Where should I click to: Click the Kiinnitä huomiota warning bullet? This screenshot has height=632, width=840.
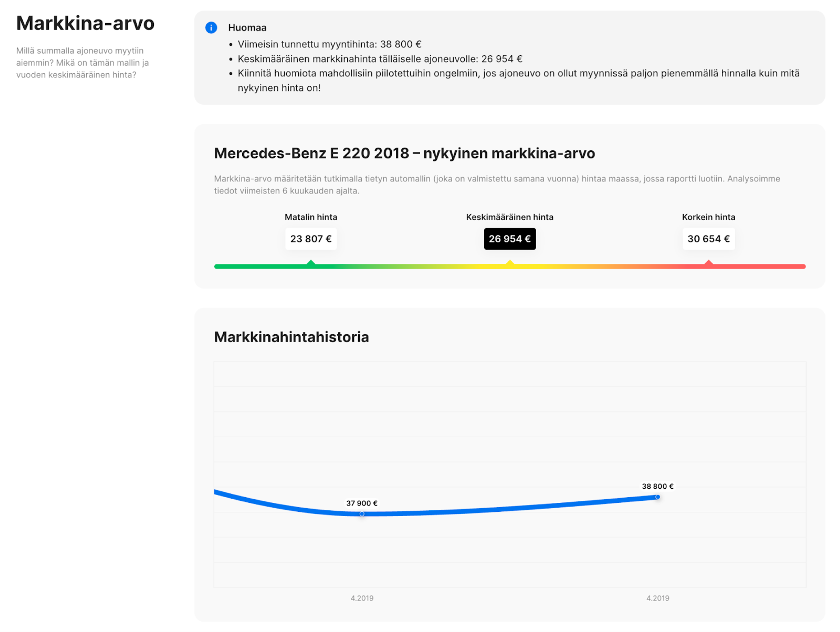(518, 81)
